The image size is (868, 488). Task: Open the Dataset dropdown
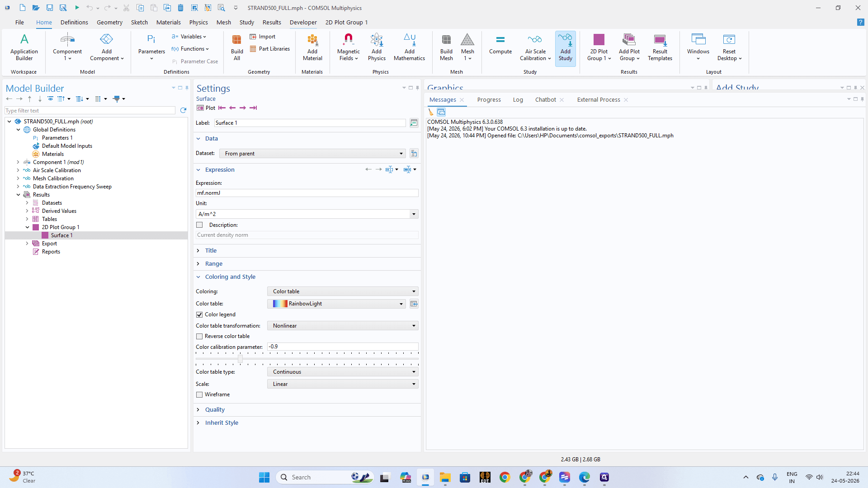click(312, 154)
